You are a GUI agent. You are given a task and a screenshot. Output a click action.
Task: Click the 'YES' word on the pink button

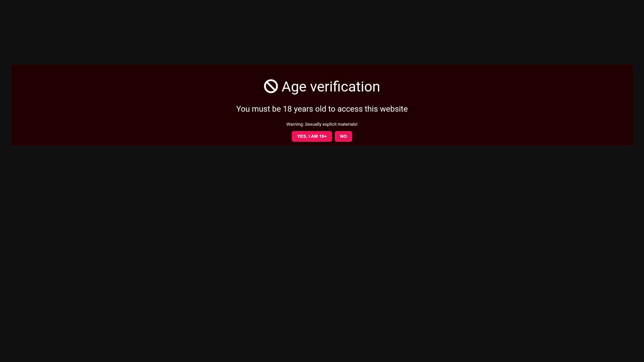[302, 136]
